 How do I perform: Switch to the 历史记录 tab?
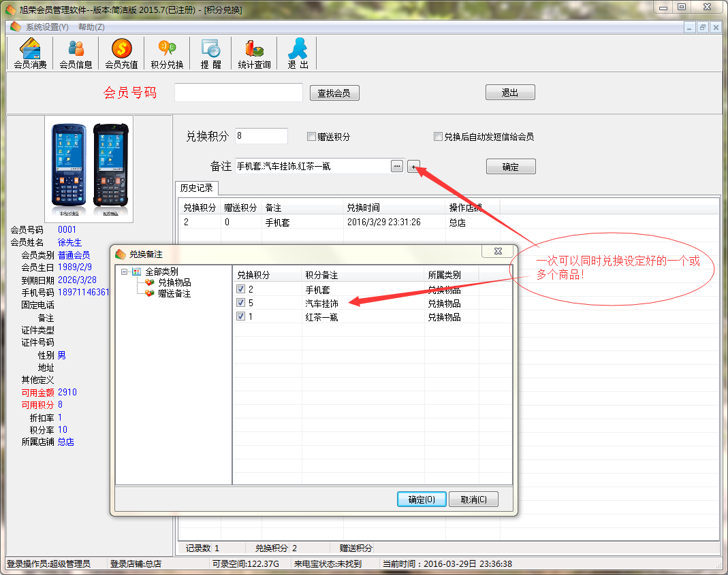pyautogui.click(x=196, y=188)
